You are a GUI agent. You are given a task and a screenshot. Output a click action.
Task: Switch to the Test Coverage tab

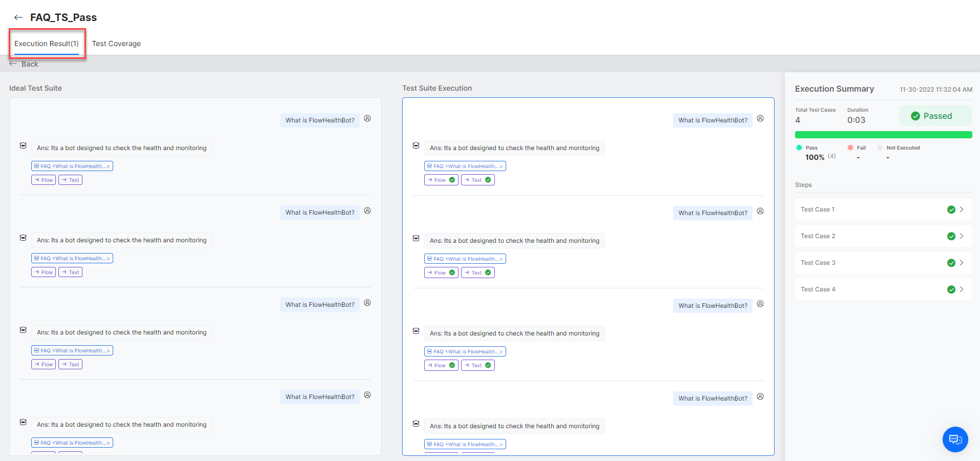click(116, 44)
